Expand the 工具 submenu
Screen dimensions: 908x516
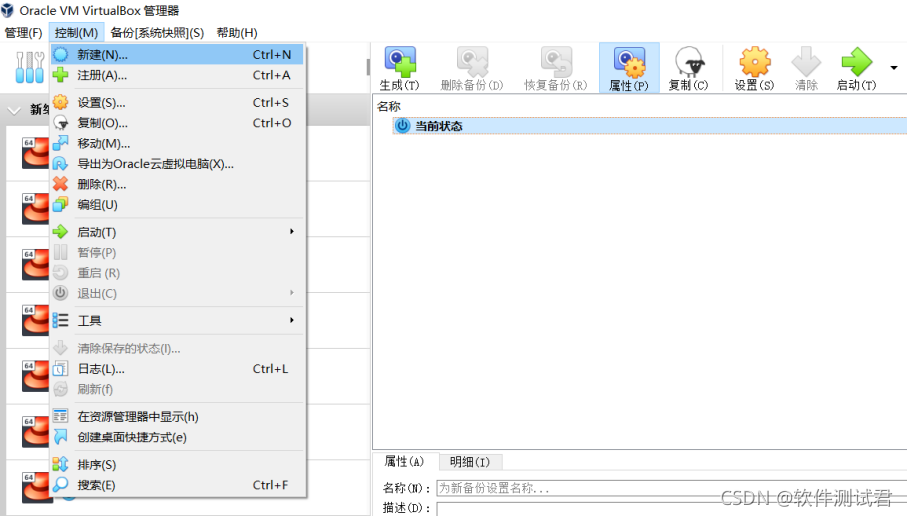[x=177, y=320]
